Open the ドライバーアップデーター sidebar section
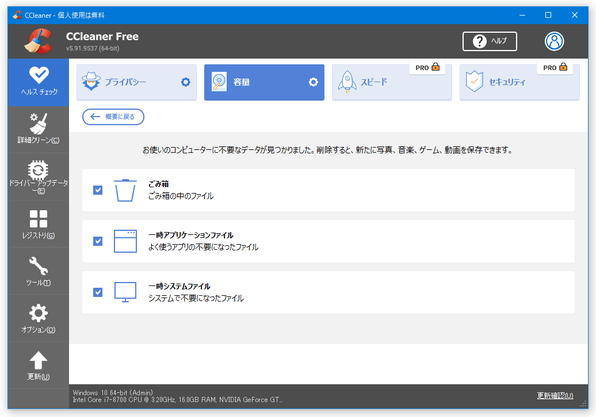 (x=38, y=177)
